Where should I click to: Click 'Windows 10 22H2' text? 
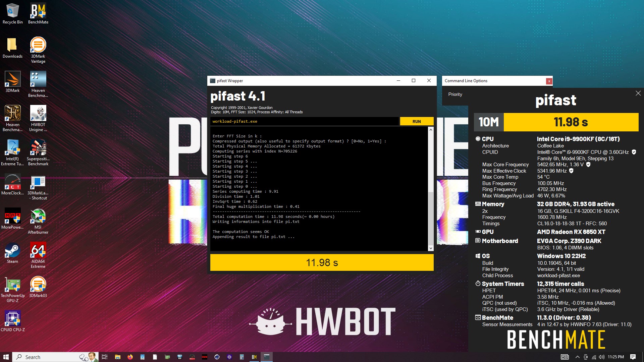tap(561, 256)
